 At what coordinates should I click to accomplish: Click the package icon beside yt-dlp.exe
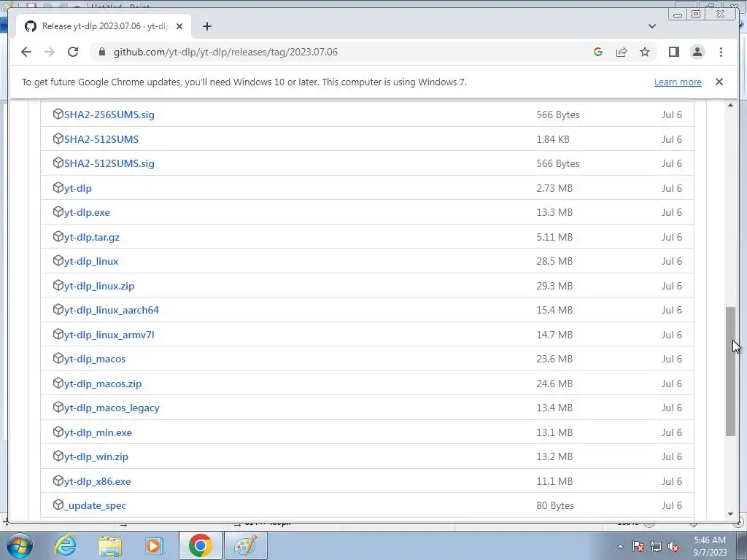pyautogui.click(x=58, y=212)
